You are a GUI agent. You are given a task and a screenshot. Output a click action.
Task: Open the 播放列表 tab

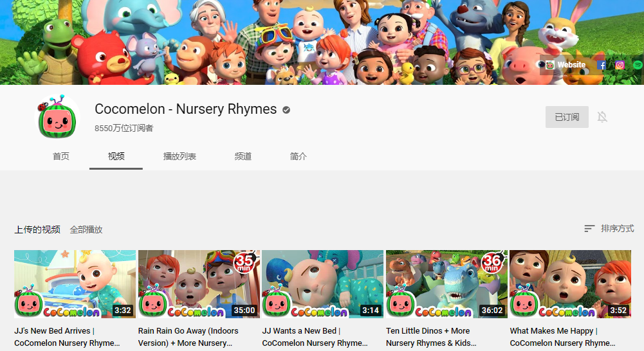tap(179, 156)
